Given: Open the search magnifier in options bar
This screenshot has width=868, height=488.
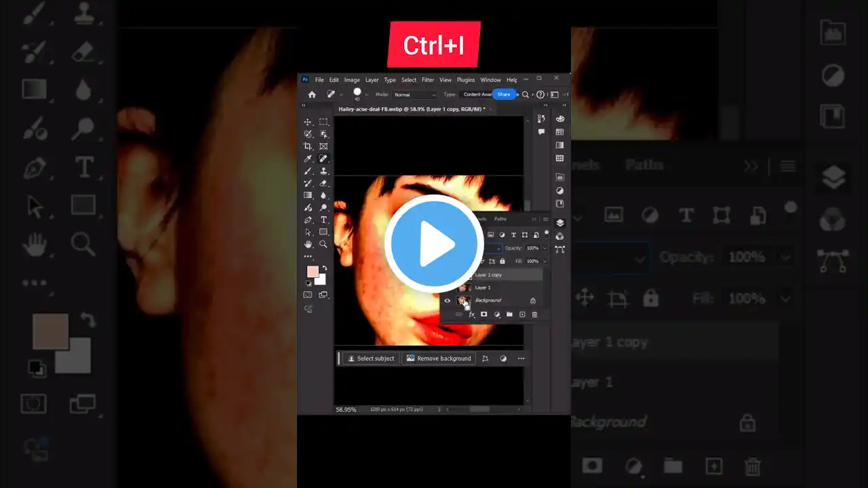Looking at the screenshot, I should pos(526,94).
